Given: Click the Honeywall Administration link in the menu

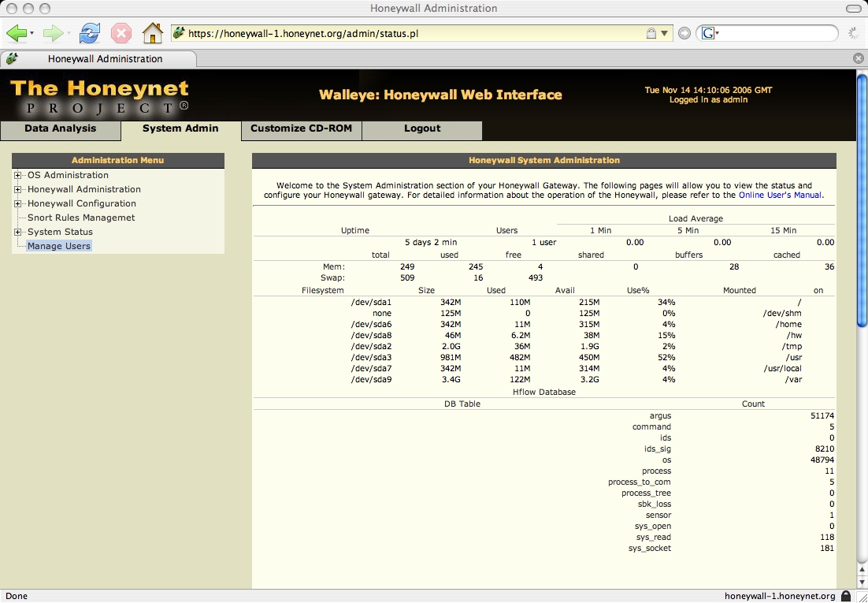Looking at the screenshot, I should point(84,189).
